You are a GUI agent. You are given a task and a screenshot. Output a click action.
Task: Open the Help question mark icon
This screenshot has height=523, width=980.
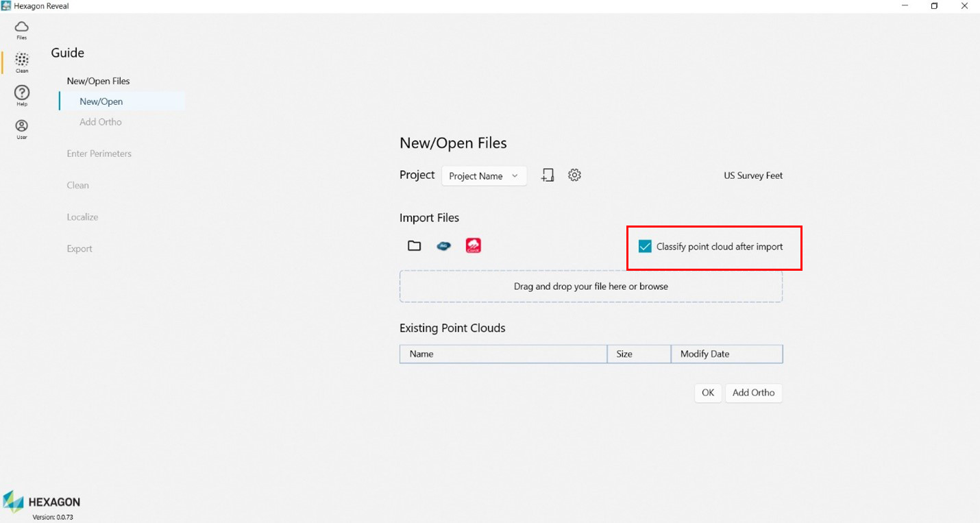[22, 95]
